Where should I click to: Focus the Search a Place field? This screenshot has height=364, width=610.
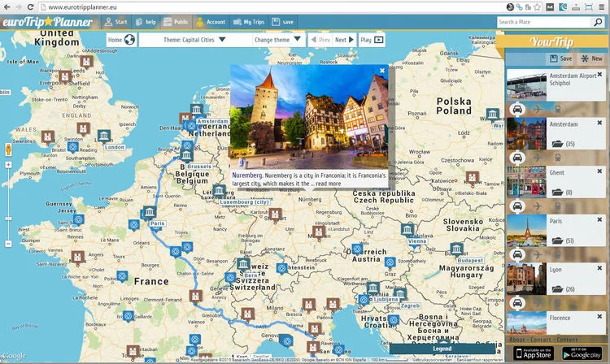point(544,22)
